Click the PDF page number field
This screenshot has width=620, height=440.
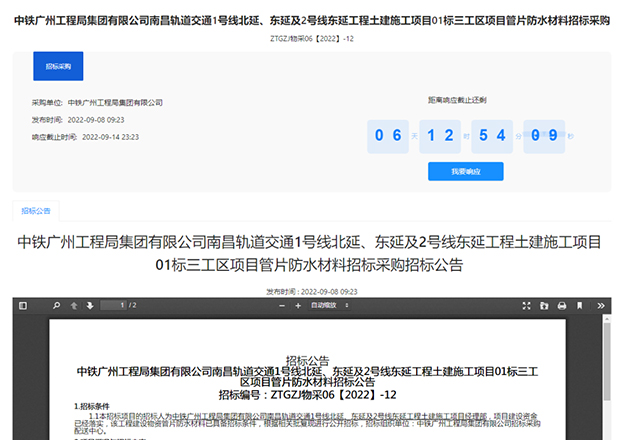[113, 305]
